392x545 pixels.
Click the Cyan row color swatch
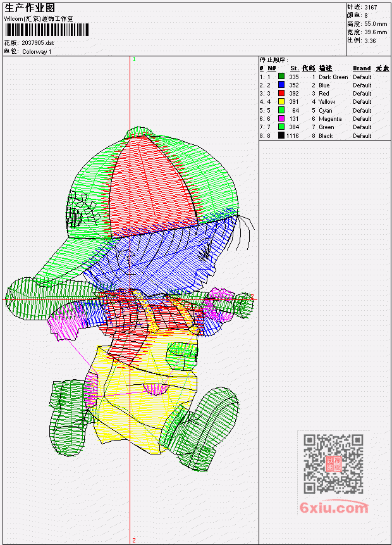281,110
